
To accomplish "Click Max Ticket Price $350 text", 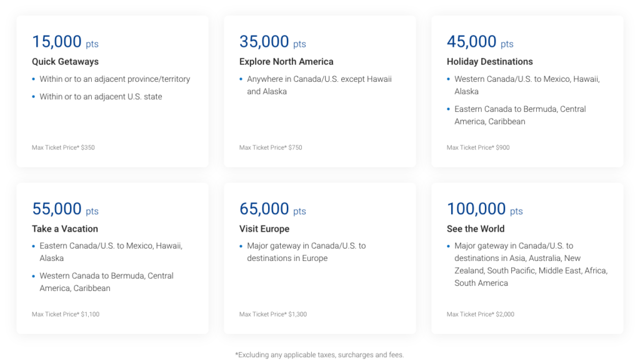I will tap(63, 148).
